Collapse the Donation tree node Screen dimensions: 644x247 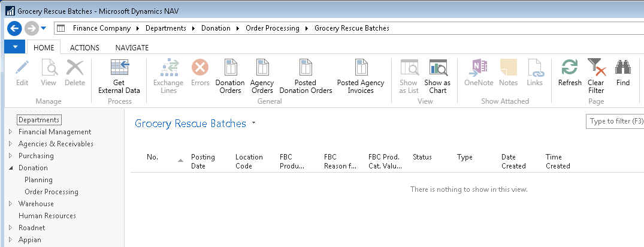click(10, 168)
